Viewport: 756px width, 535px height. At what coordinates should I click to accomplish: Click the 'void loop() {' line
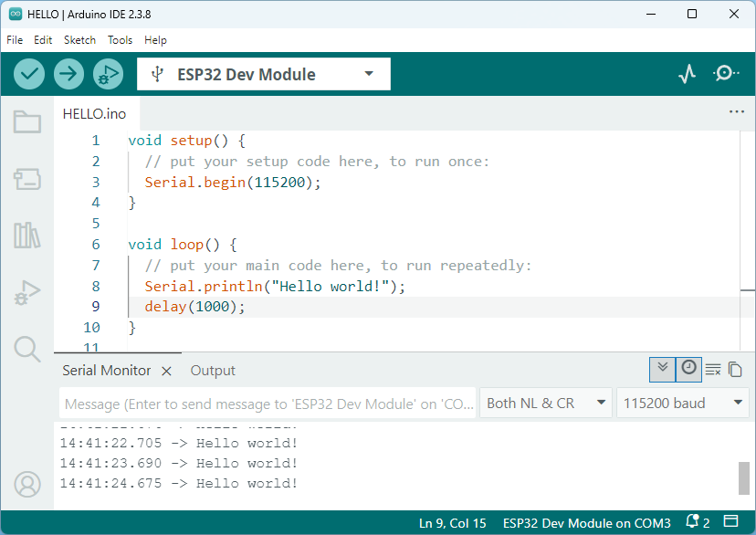(x=183, y=245)
